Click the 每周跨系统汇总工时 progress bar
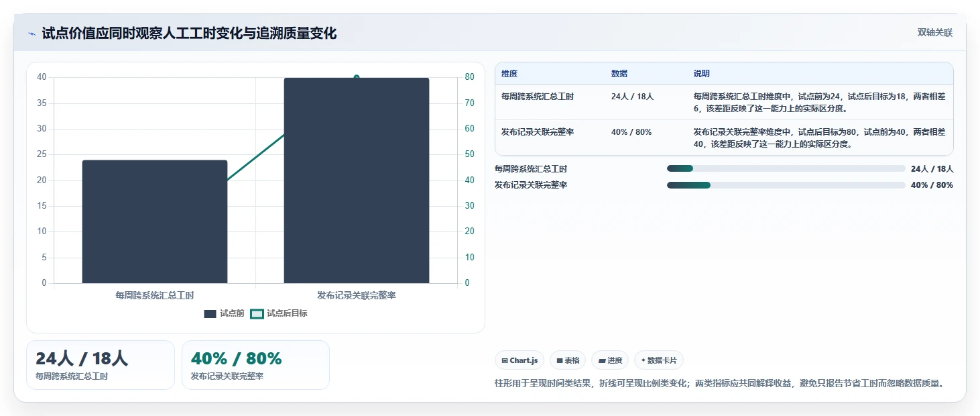980x416 pixels. tap(786, 168)
